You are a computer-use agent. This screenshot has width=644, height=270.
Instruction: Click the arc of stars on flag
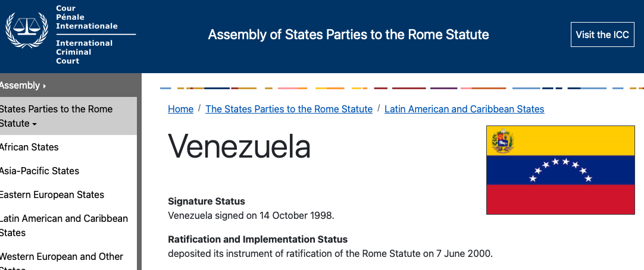pyautogui.click(x=561, y=168)
